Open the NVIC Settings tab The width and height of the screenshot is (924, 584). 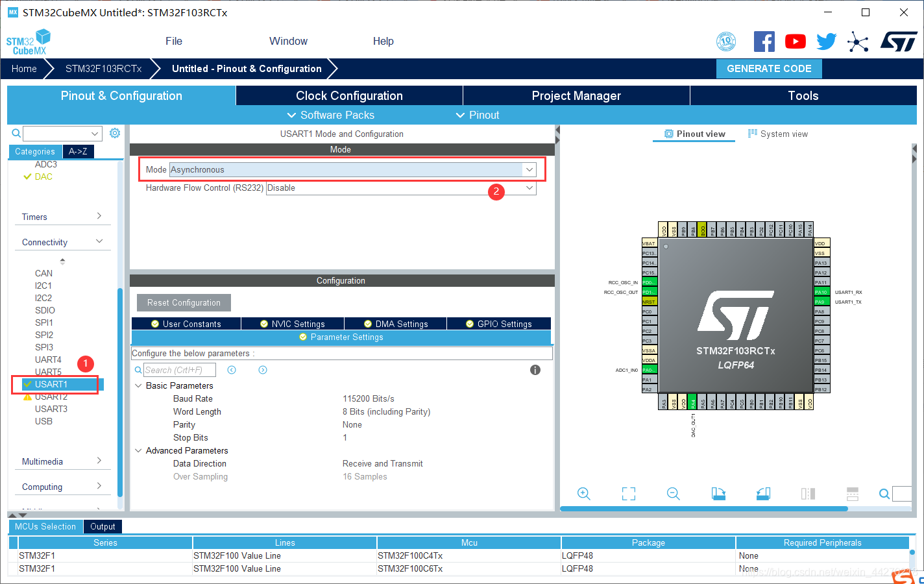(292, 324)
